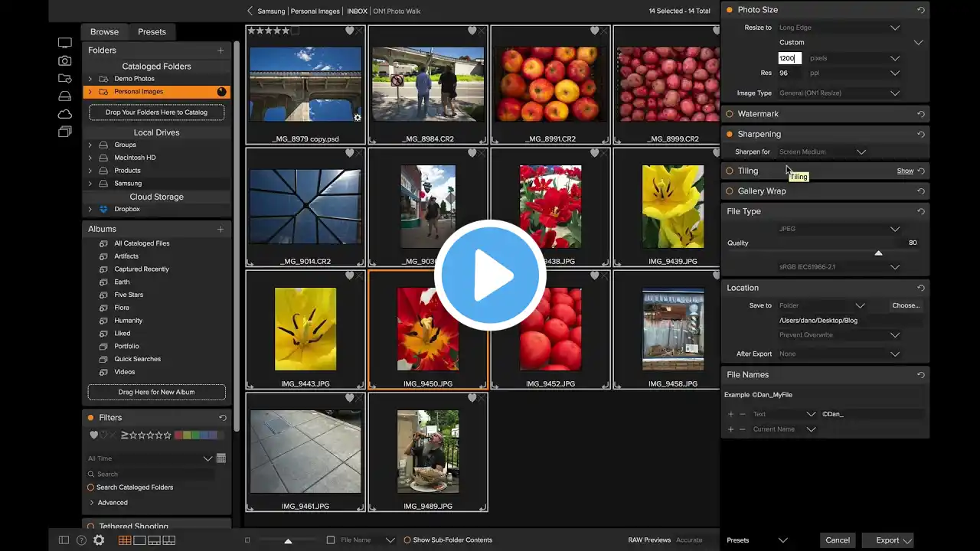Reset the Photo Size panel settings
Screen dimensions: 980x551
coord(921,11)
